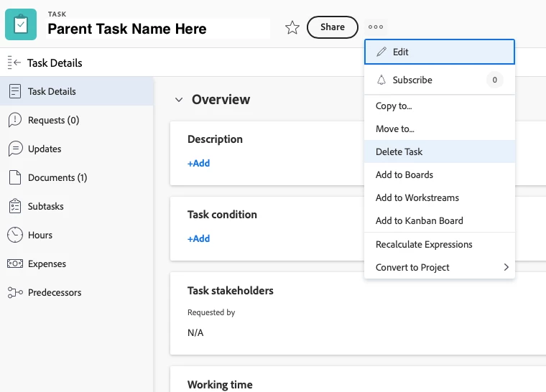
Task: Open Requests (0) section in the sidebar
Action: click(53, 120)
